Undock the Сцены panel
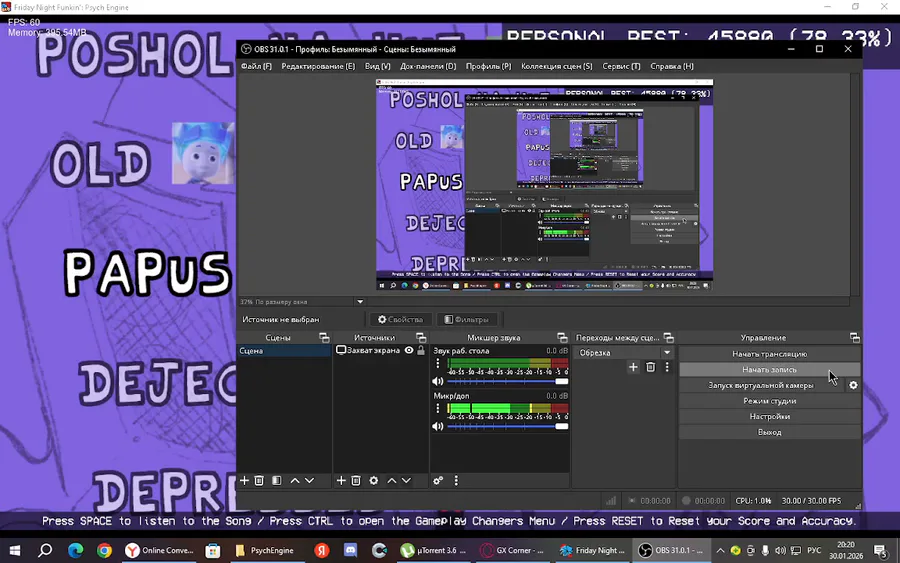The height and width of the screenshot is (563, 900). coord(324,337)
